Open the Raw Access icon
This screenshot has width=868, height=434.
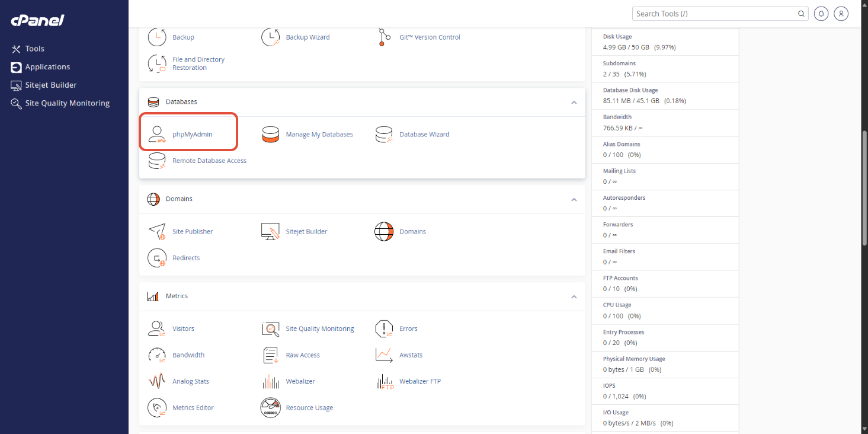coord(271,355)
